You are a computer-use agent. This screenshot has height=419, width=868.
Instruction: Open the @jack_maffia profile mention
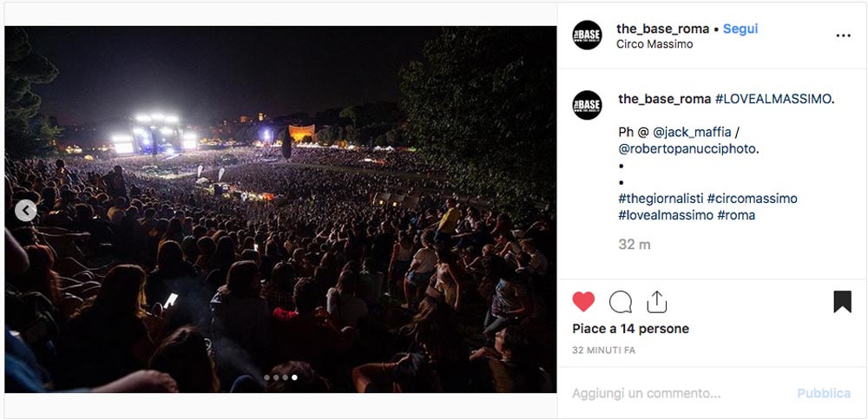692,133
